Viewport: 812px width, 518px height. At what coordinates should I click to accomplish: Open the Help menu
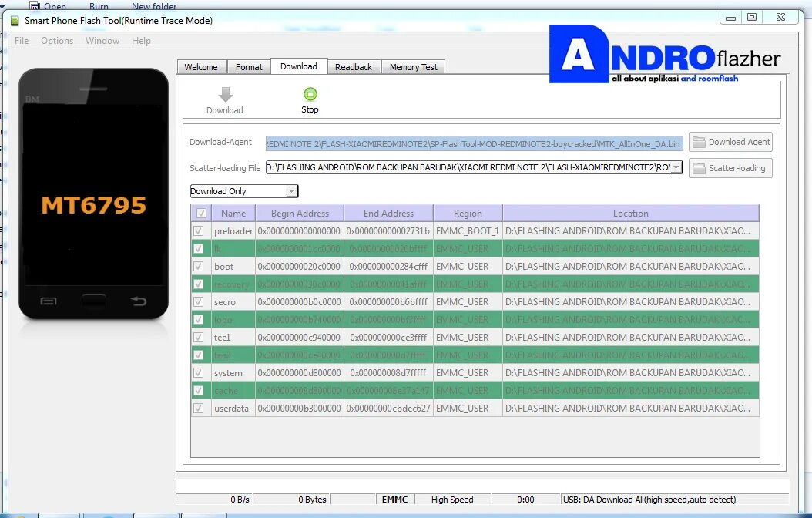141,40
